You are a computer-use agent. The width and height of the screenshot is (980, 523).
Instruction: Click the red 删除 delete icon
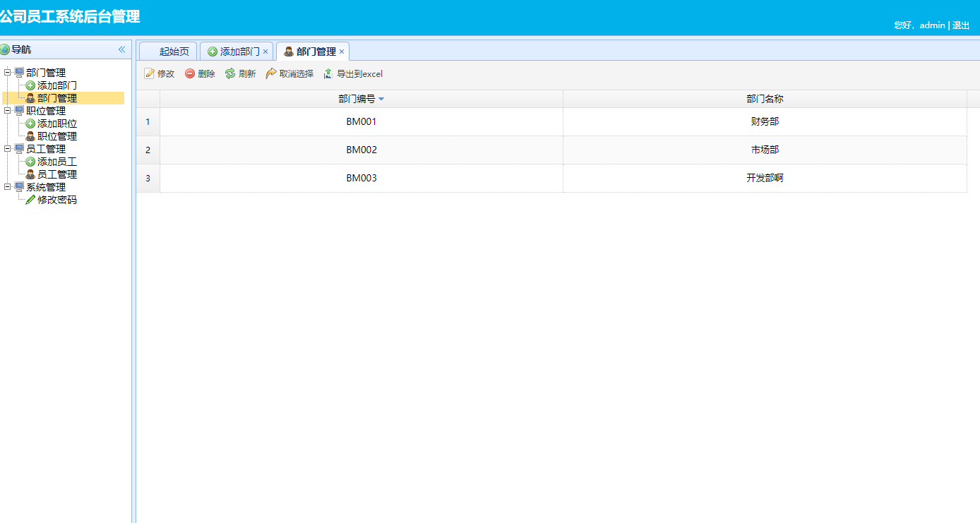190,74
